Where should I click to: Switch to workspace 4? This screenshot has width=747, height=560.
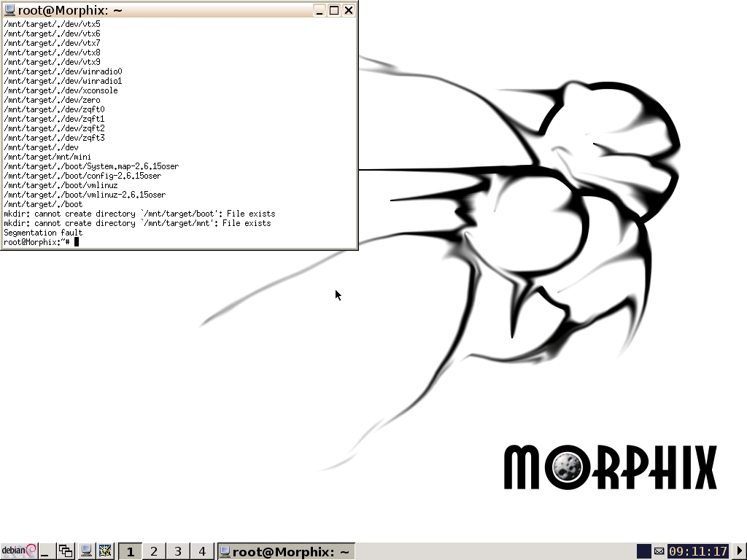[x=202, y=551]
